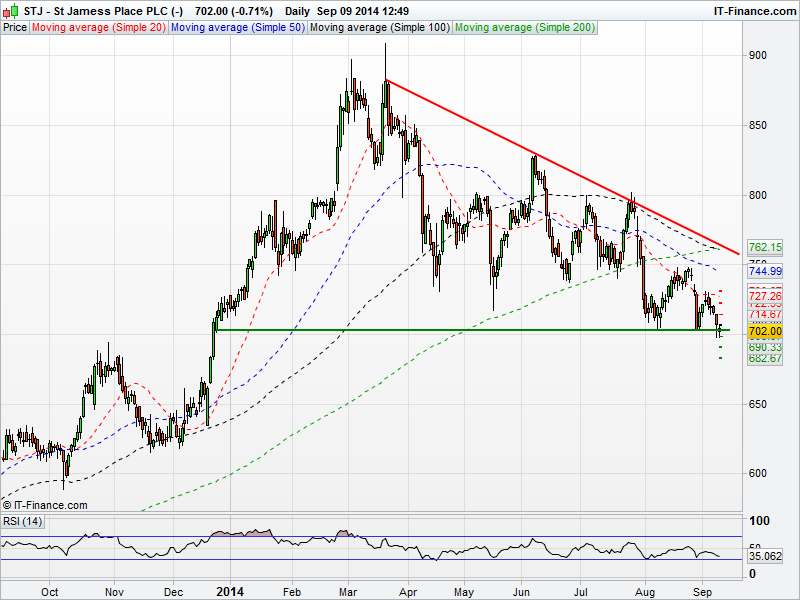Click the Apr date axis label
The width and height of the screenshot is (800, 600).
tap(408, 592)
